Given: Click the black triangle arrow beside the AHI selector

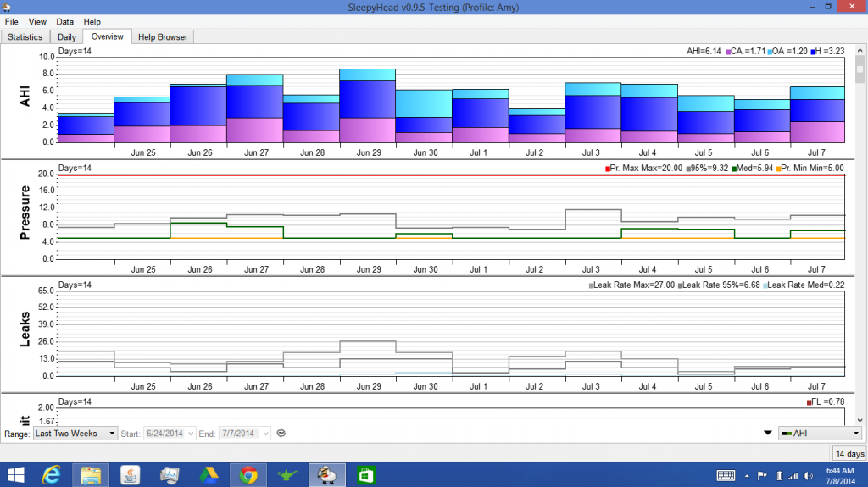Looking at the screenshot, I should [x=768, y=434].
